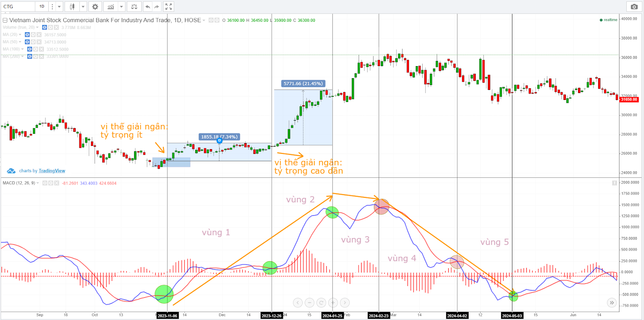Select the 2024-01-25 date marker

(332, 316)
